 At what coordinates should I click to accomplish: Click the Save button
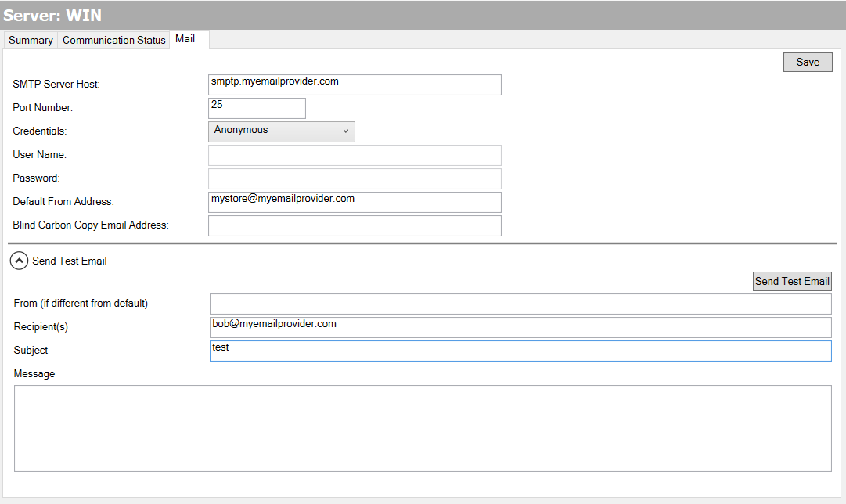tap(807, 63)
